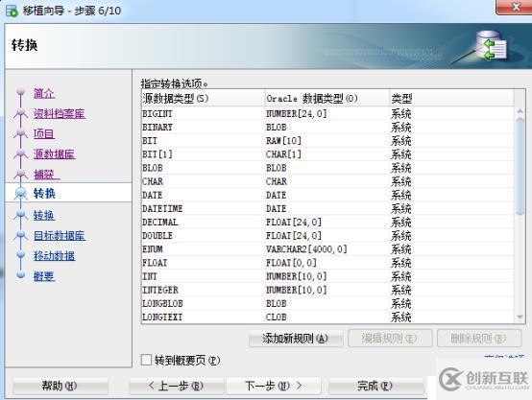532x400 pixels.
Task: Click the table vertical scrollbar thumb
Action: click(520, 166)
